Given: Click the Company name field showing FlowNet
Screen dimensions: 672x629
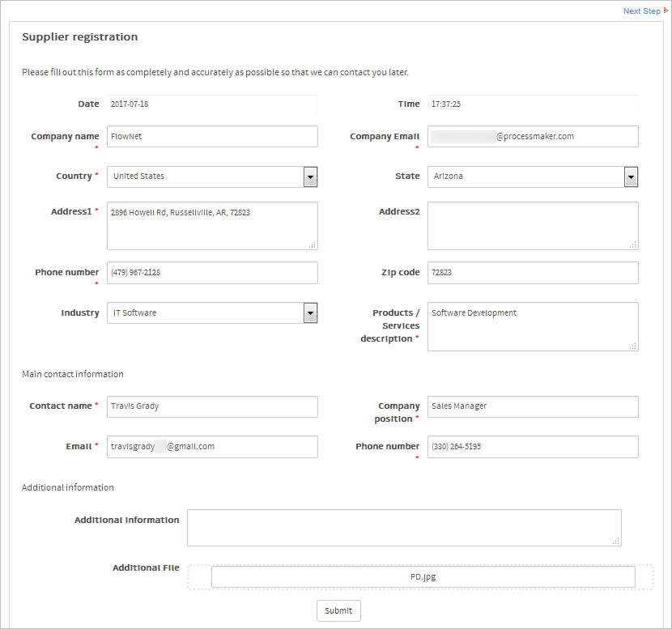Looking at the screenshot, I should pos(212,136).
